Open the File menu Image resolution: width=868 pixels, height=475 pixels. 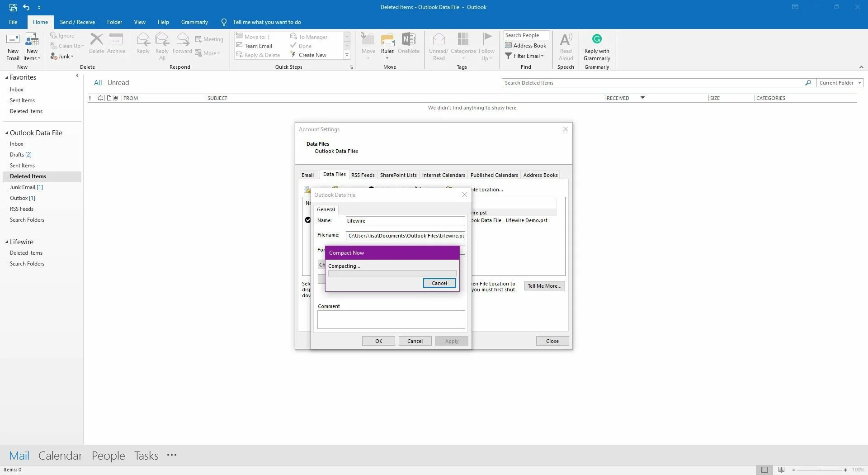point(13,22)
